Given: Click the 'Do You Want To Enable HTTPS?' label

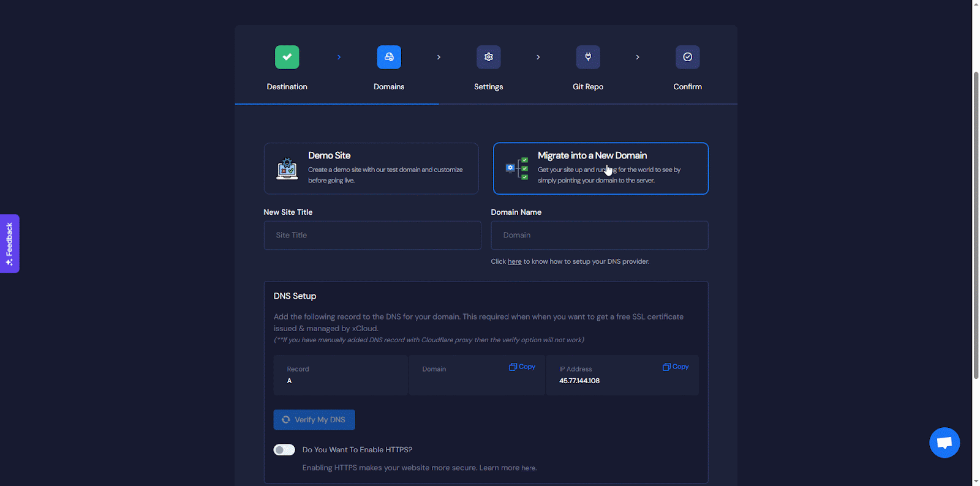Looking at the screenshot, I should coord(357,450).
